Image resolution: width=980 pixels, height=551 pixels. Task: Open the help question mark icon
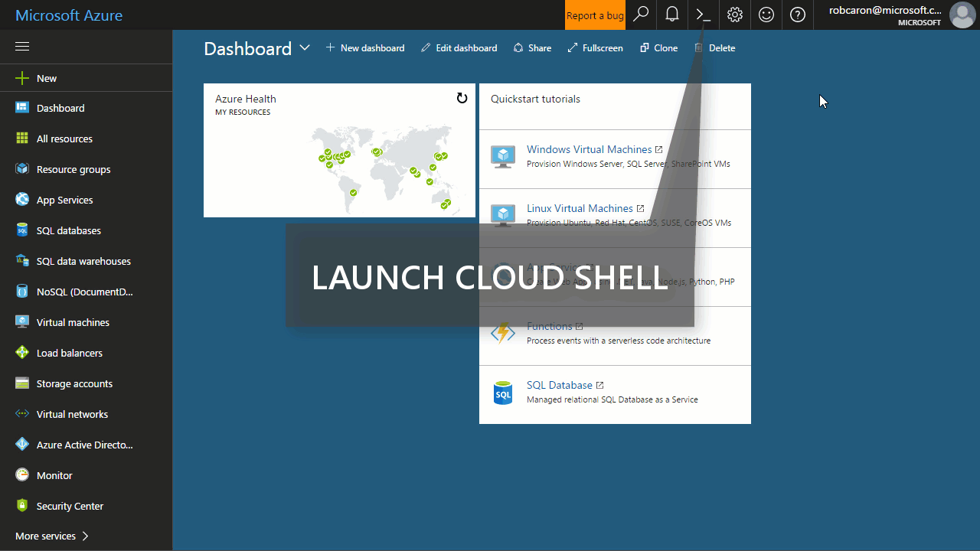[798, 15]
